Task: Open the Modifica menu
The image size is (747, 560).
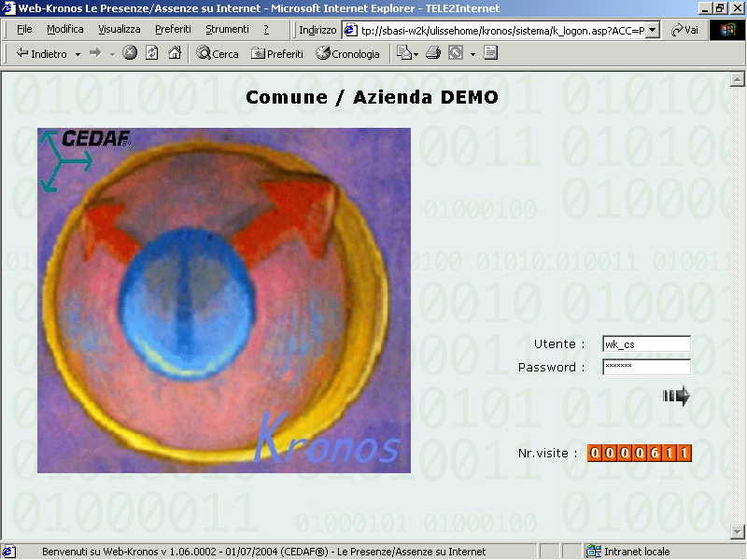Action: click(64, 30)
